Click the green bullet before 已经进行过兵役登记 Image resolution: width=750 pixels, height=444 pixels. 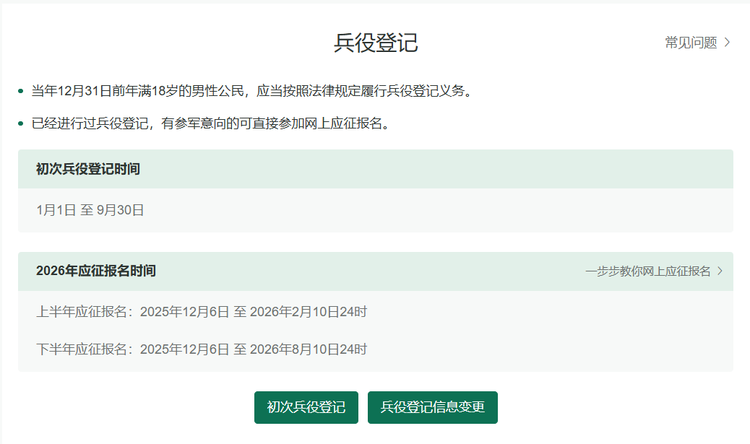pos(21,125)
